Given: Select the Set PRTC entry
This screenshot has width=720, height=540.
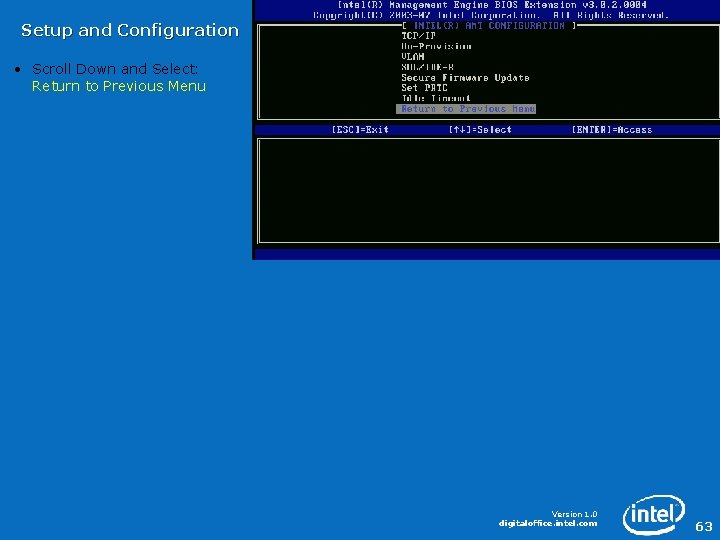Looking at the screenshot, I should (424, 88).
